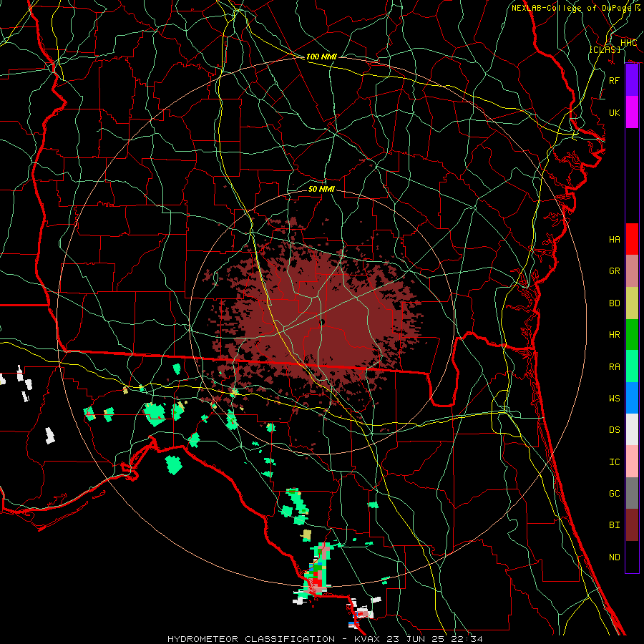Click the ND legend label
Image resolution: width=644 pixels, height=644 pixels.
(615, 557)
